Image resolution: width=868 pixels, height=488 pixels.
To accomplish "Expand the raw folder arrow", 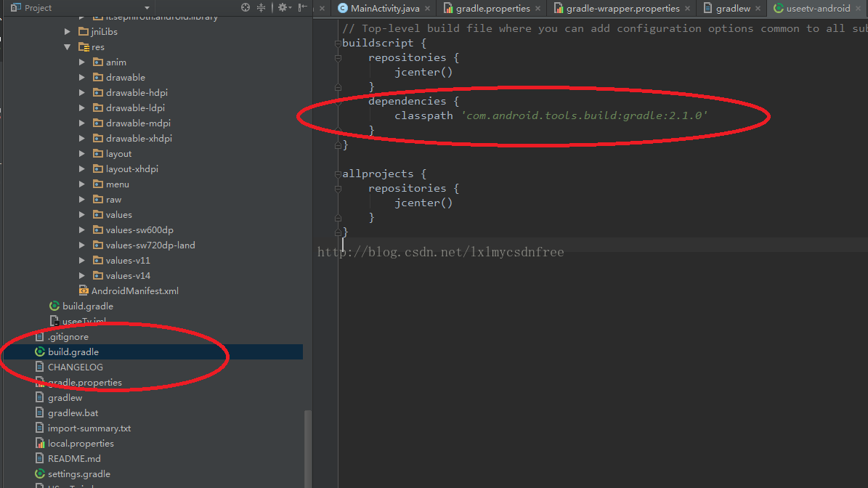I will coord(82,199).
